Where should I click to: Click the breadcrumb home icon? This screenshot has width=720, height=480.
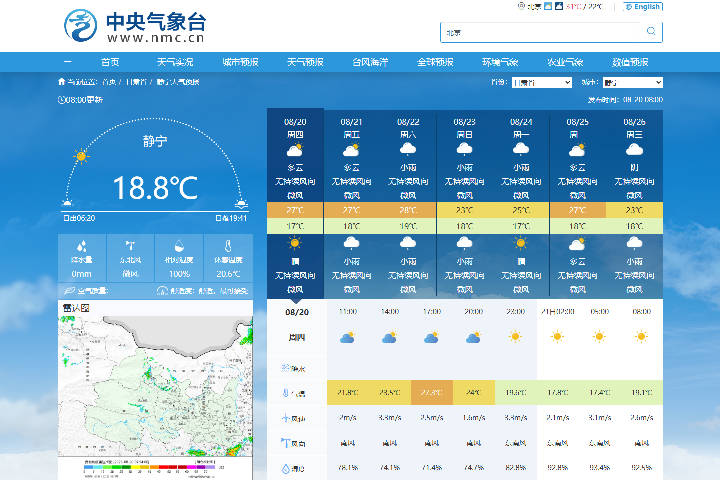[x=62, y=82]
